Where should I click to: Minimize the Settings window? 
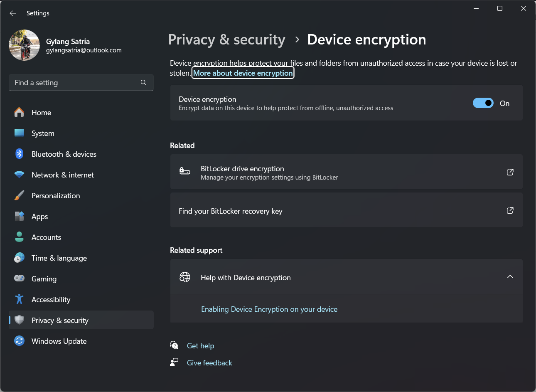[x=476, y=8]
